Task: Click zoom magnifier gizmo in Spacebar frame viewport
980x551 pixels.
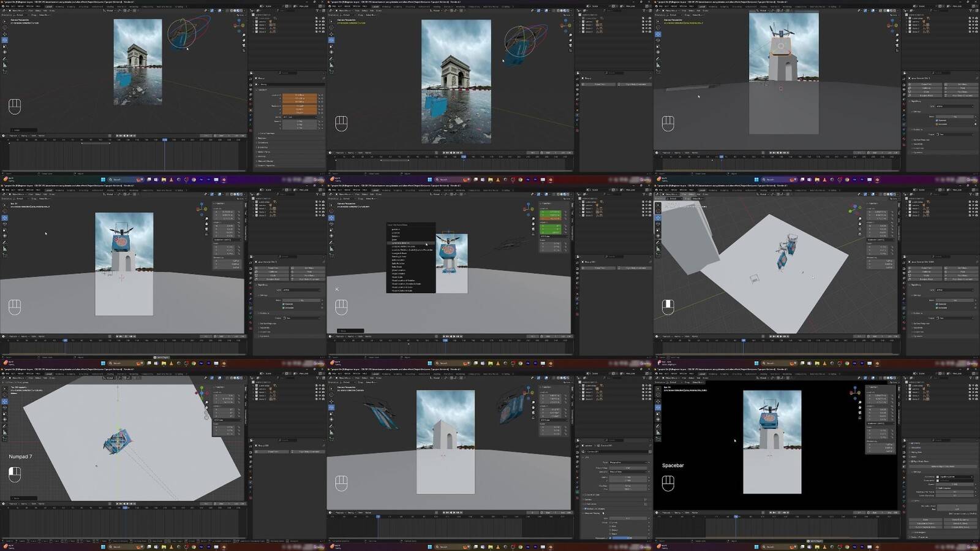Action: (x=860, y=402)
